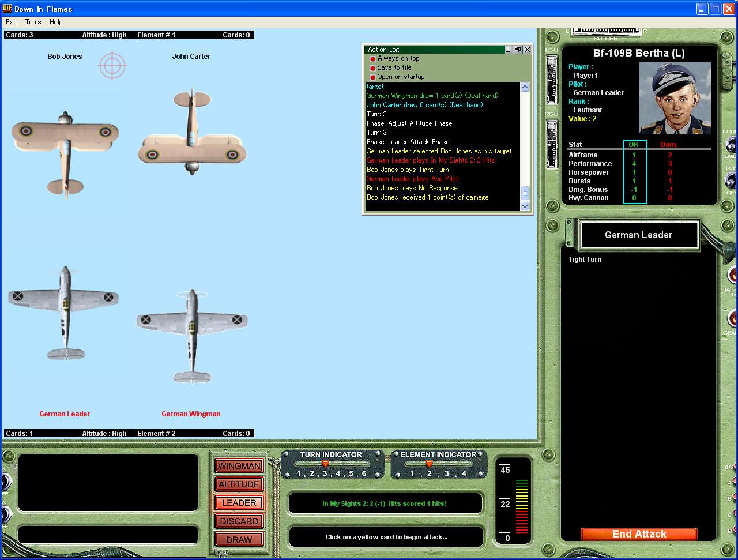
Task: Click the red target crosshair near Bob Jones
Action: [x=112, y=65]
